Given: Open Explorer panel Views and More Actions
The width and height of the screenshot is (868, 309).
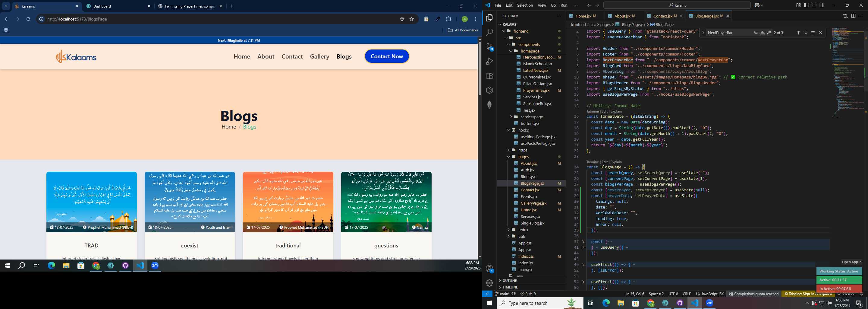Looking at the screenshot, I should pos(559,16).
